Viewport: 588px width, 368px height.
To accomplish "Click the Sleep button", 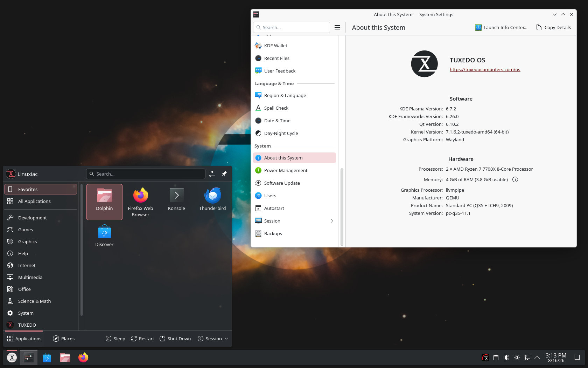I will [x=115, y=339].
